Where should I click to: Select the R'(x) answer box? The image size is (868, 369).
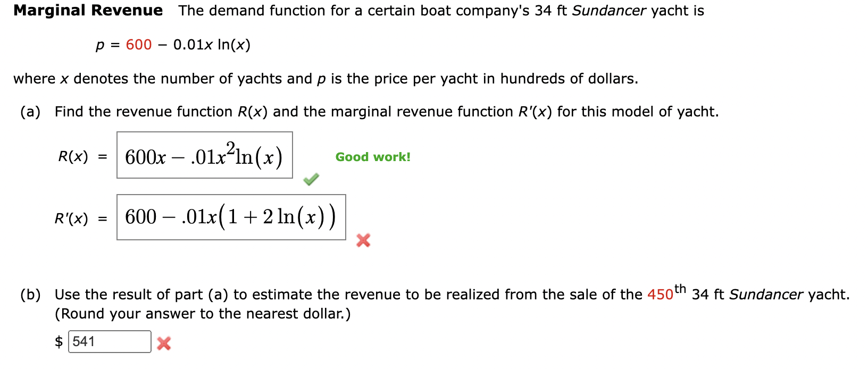tap(231, 217)
